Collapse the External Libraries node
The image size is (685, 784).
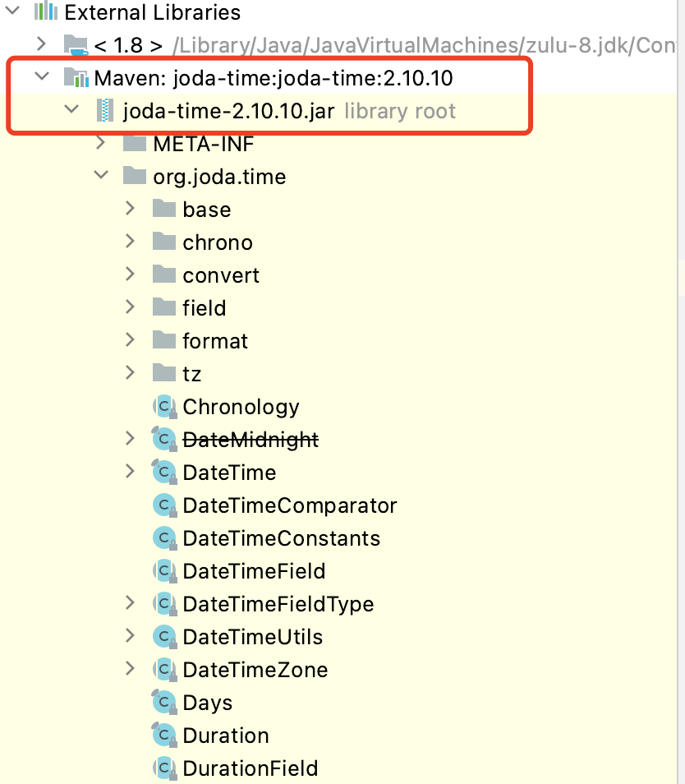point(12,12)
